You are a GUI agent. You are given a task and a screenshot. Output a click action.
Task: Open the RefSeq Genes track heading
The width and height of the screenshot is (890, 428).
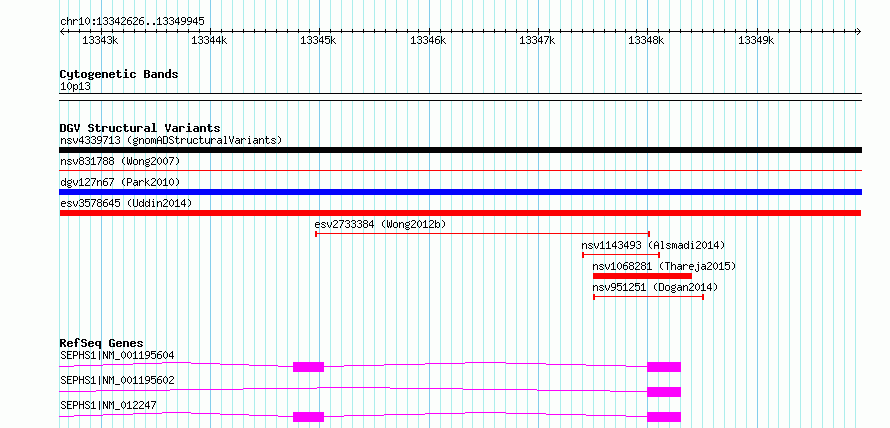tap(102, 343)
